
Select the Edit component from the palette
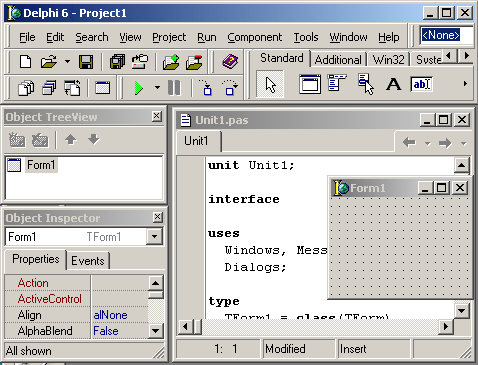click(421, 84)
